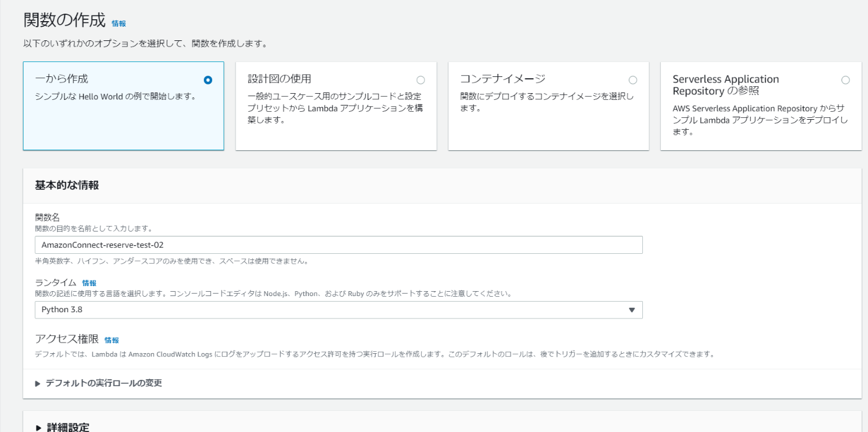Click triangle icon beside デフォルトの実行ロールの変更
This screenshot has width=868, height=432.
pos(38,384)
